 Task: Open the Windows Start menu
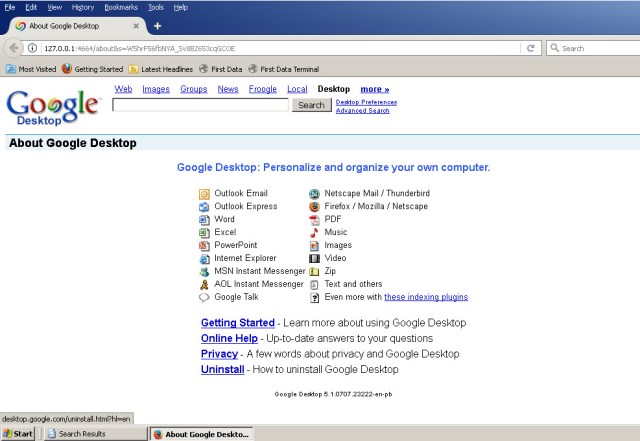(18, 434)
